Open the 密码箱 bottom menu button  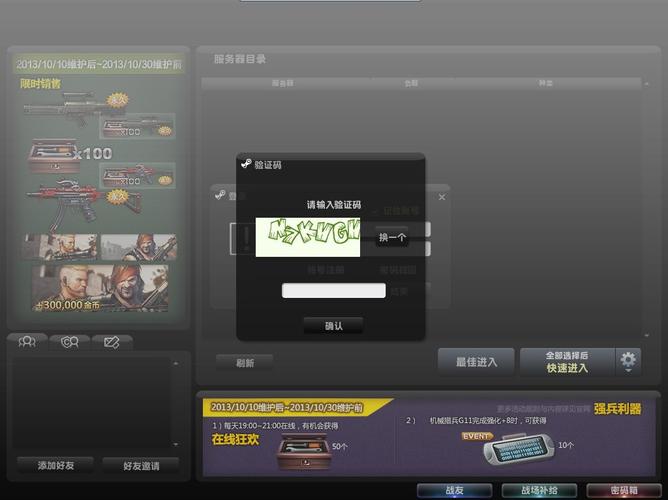click(624, 490)
